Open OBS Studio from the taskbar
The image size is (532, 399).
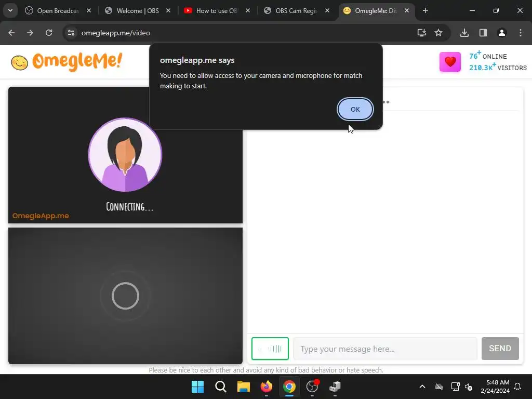(x=312, y=387)
